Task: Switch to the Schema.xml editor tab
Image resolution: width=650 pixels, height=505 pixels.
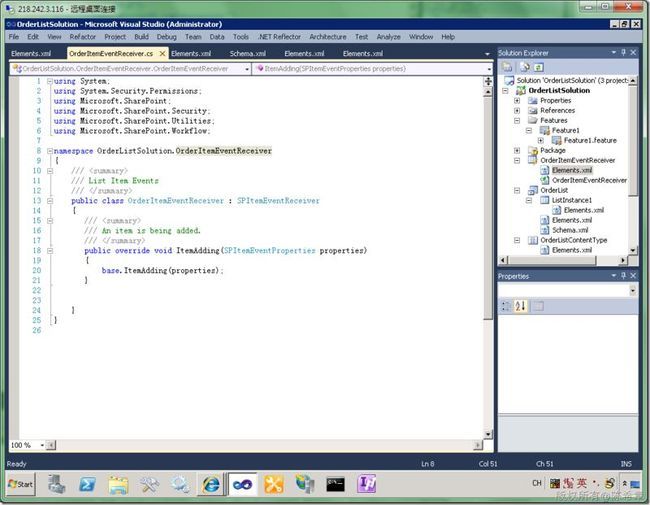Action: click(247, 53)
